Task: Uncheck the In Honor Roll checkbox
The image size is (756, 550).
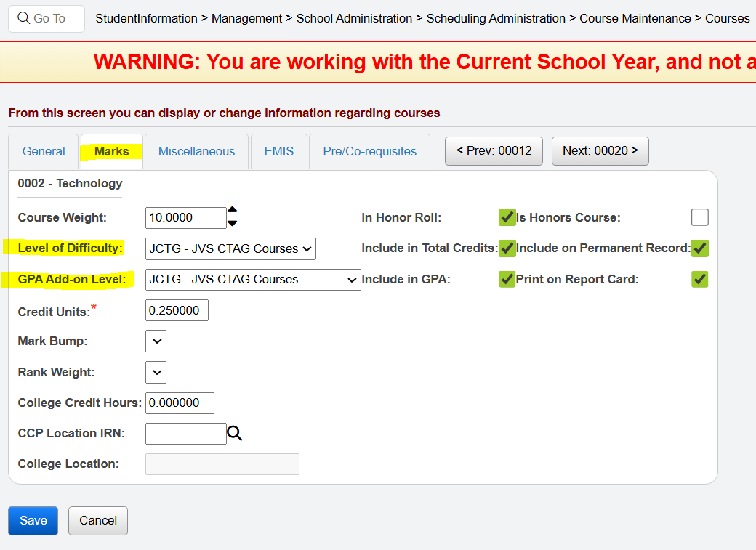Action: click(x=507, y=217)
